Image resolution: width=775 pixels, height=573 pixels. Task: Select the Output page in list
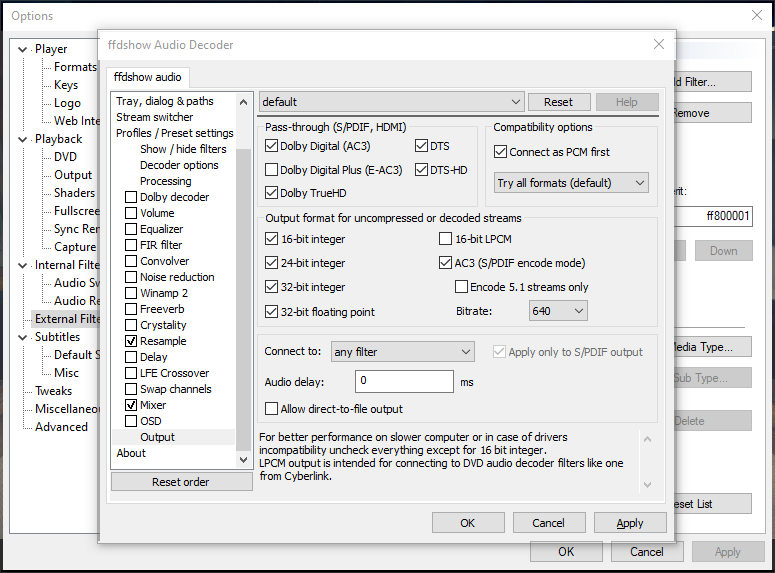157,437
